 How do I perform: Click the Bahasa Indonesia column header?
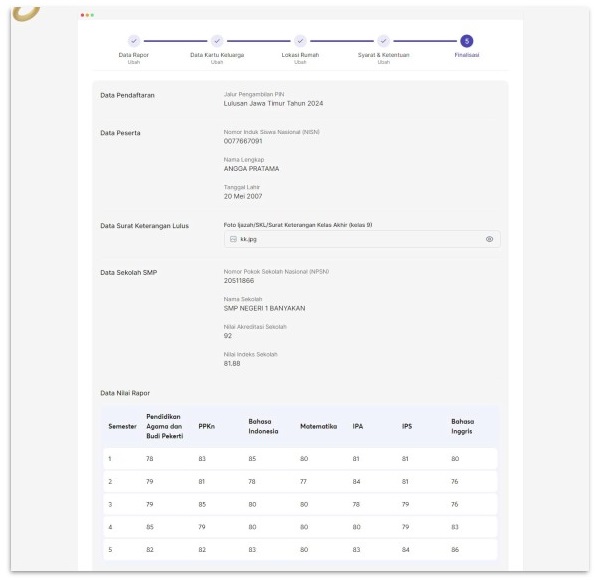[x=263, y=426]
